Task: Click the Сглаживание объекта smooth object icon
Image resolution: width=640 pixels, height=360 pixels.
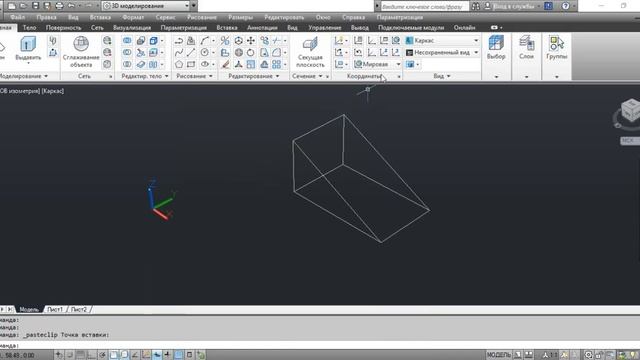Action: click(x=81, y=44)
